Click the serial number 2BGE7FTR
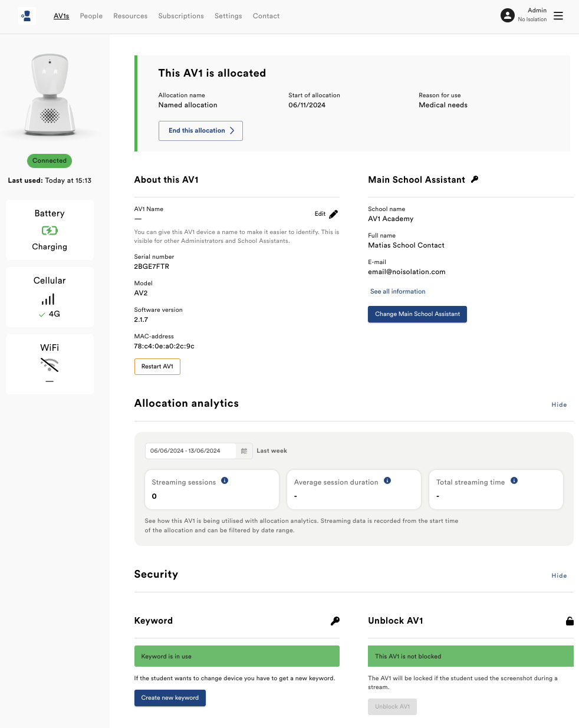The width and height of the screenshot is (579, 728). 152,266
